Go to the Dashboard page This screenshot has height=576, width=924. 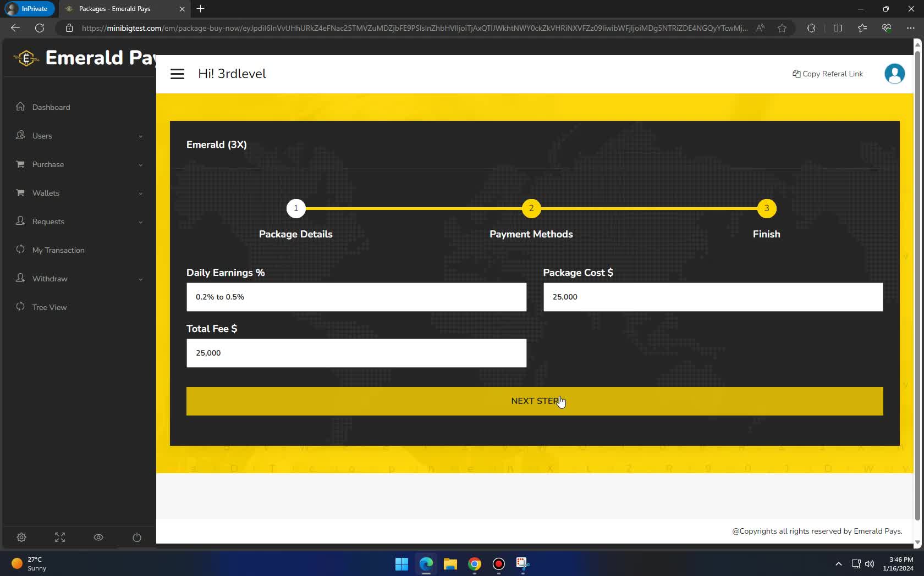[51, 107]
